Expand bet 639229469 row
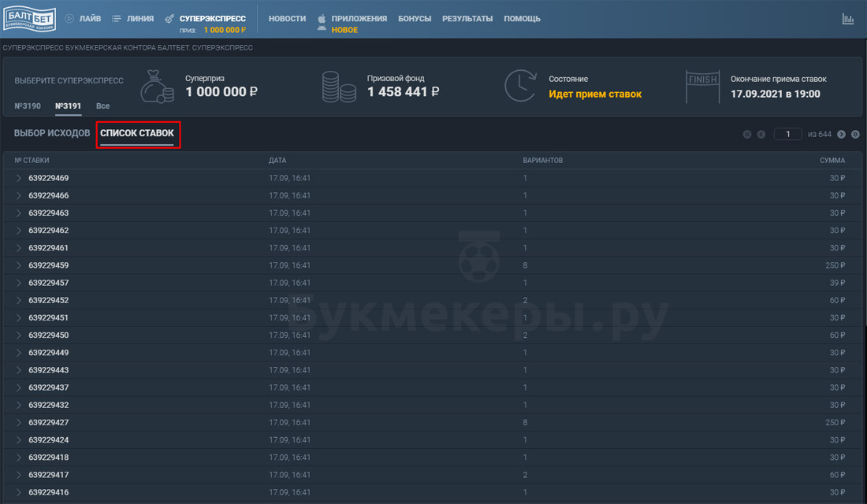The height and width of the screenshot is (504, 867). point(19,178)
